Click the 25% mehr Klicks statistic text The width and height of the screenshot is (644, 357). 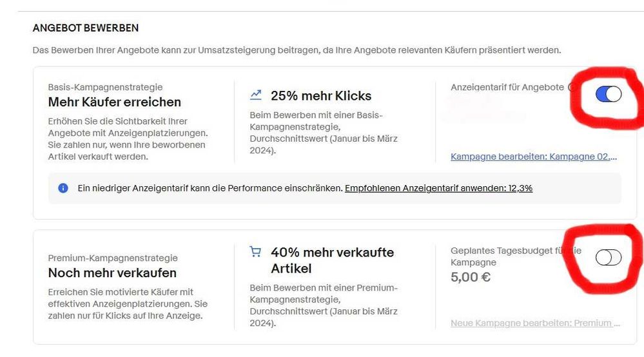pos(320,96)
